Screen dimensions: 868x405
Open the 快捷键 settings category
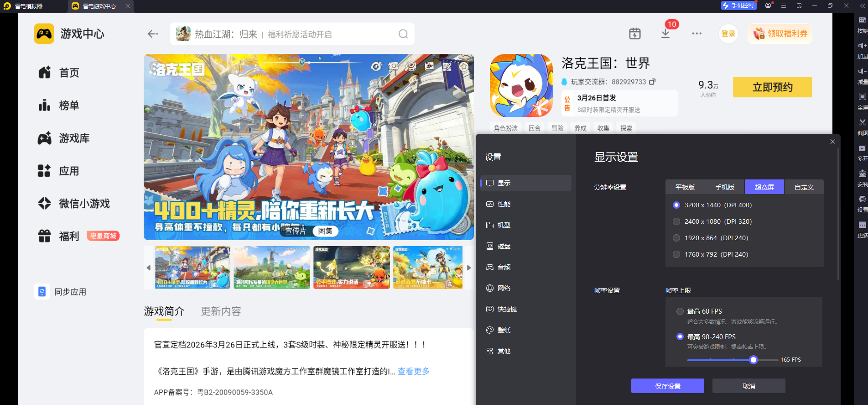[526, 309]
